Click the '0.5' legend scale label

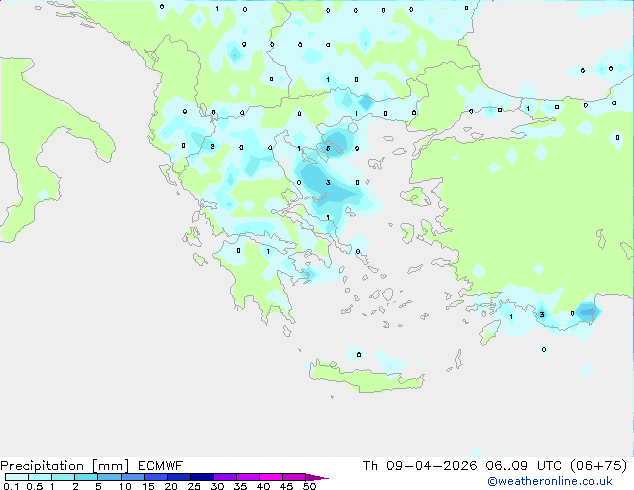tap(35, 486)
